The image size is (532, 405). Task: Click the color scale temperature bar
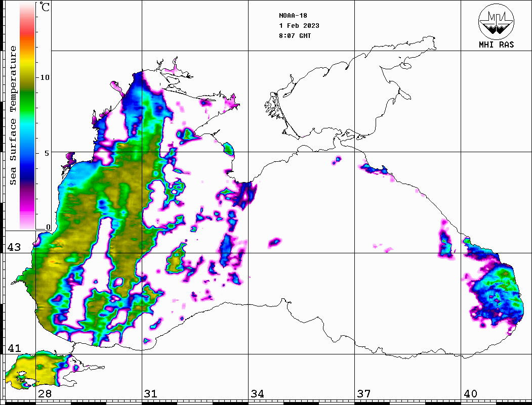27,116
